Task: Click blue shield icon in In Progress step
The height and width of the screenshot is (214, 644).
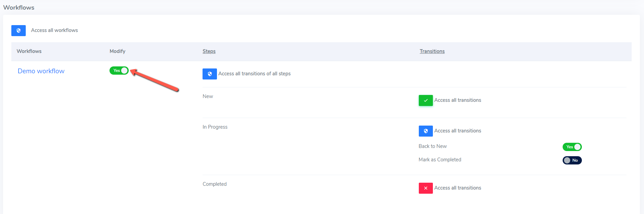Action: tap(426, 131)
